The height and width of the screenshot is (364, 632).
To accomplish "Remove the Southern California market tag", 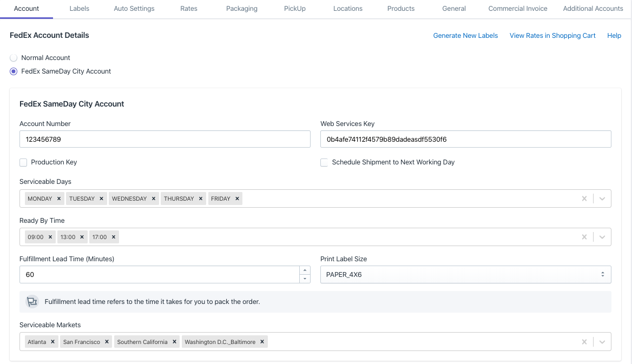I will point(175,342).
